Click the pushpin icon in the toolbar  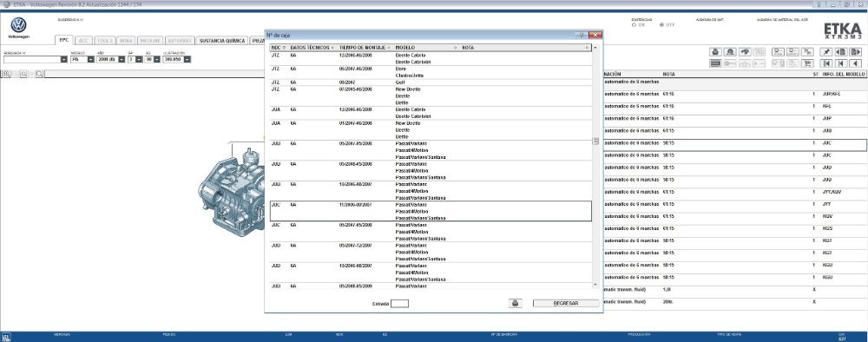pyautogui.click(x=826, y=51)
